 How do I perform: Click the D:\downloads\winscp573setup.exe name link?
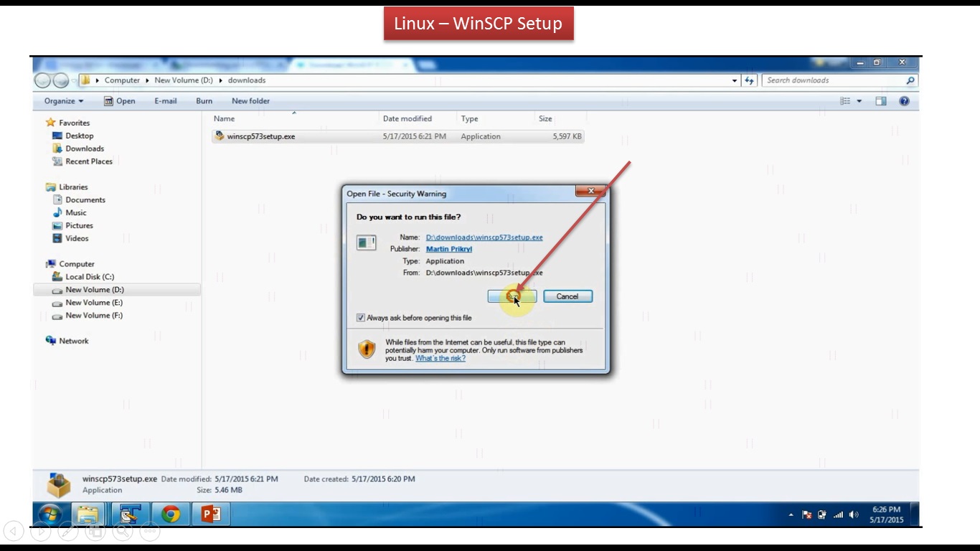click(484, 237)
